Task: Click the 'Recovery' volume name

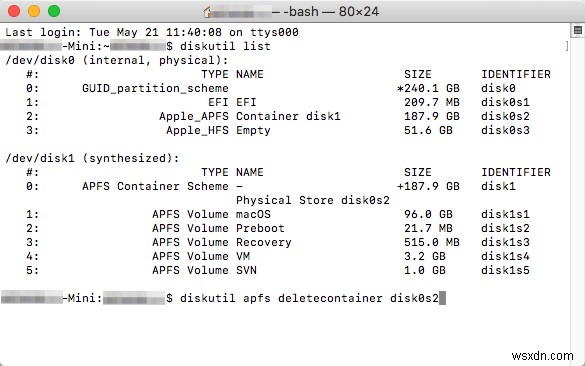Action: coord(264,242)
